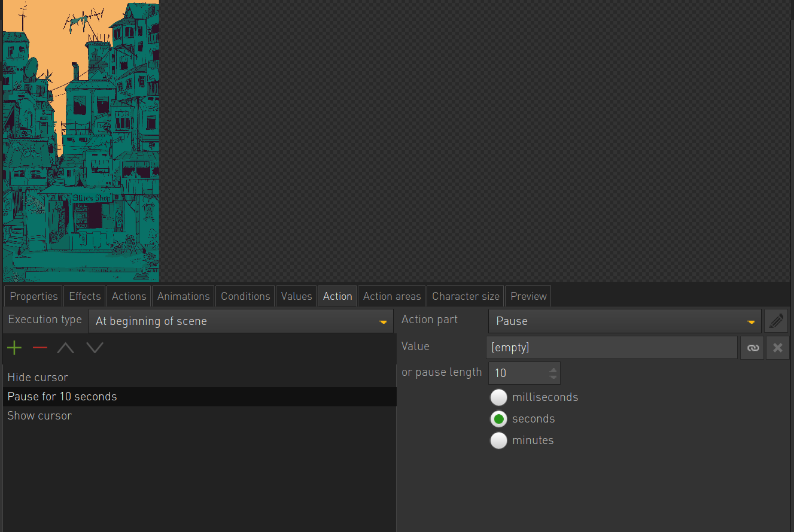Select the Action tab
794x532 pixels.
[x=337, y=296]
